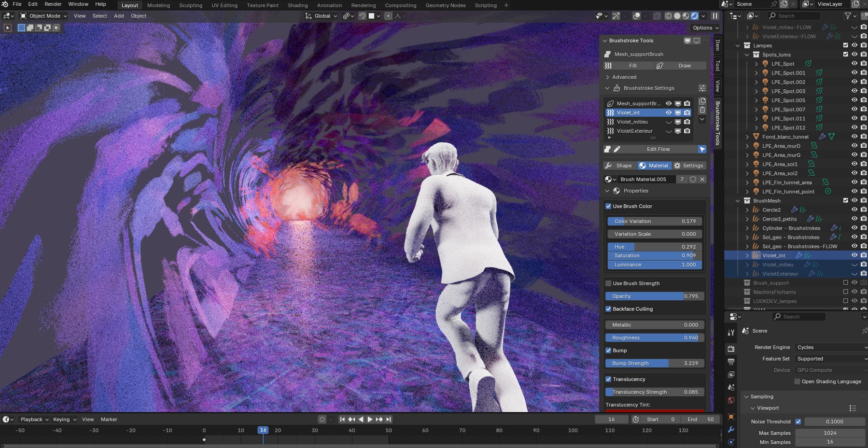This screenshot has width=868, height=448.
Task: Click the Draw button
Action: tap(684, 66)
